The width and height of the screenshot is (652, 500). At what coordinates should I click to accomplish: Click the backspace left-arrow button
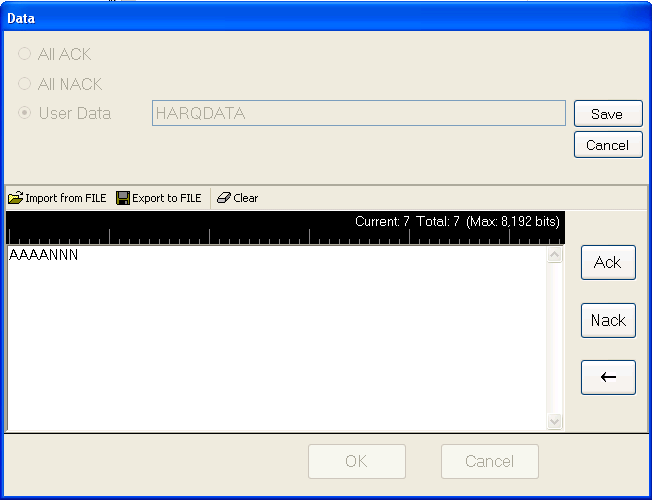click(x=608, y=377)
